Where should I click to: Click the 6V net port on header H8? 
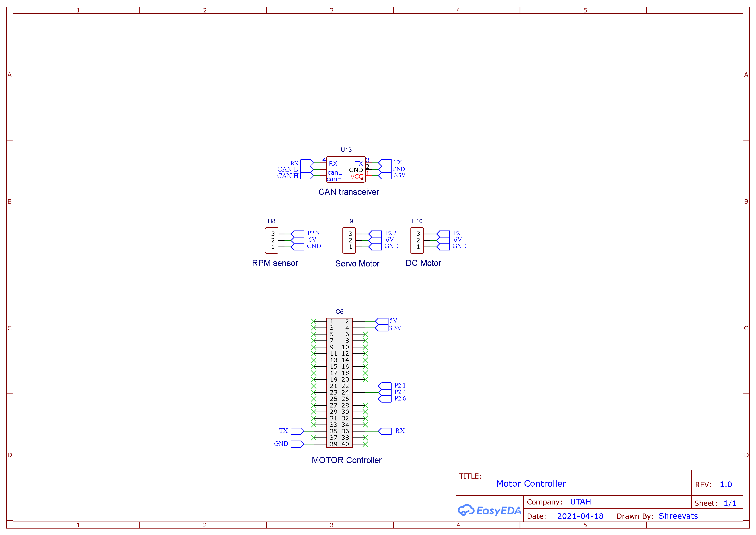[x=297, y=241]
